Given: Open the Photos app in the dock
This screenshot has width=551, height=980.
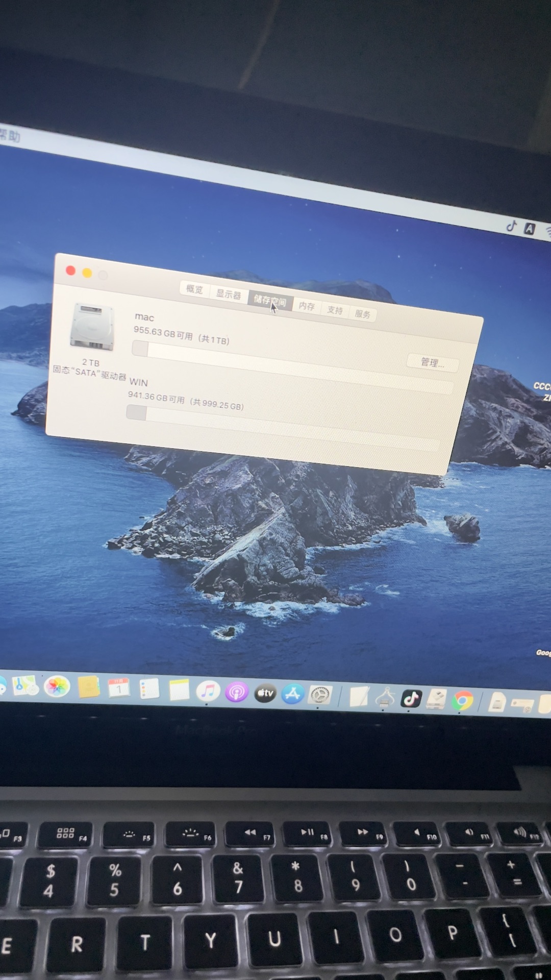Looking at the screenshot, I should 57,687.
